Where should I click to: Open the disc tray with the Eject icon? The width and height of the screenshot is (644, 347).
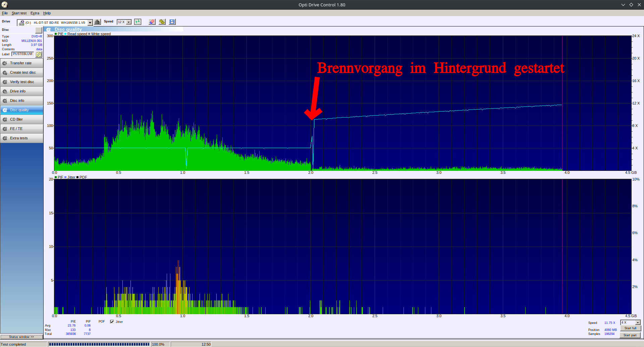point(97,22)
